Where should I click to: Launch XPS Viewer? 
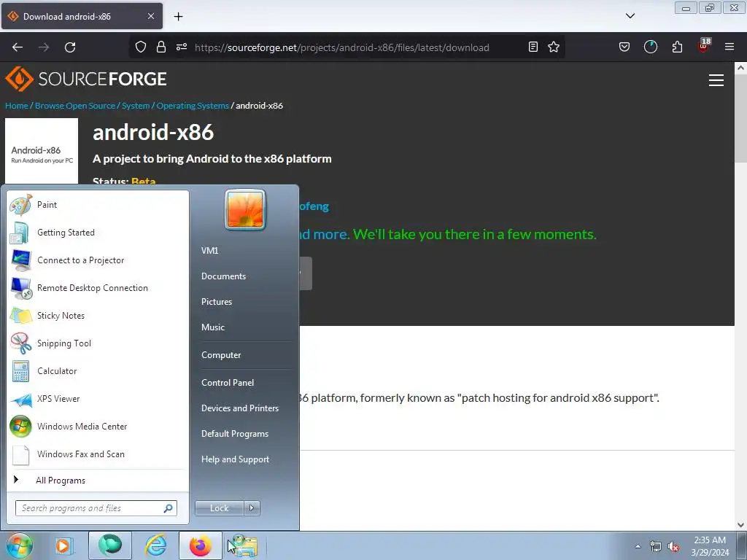[97, 399]
